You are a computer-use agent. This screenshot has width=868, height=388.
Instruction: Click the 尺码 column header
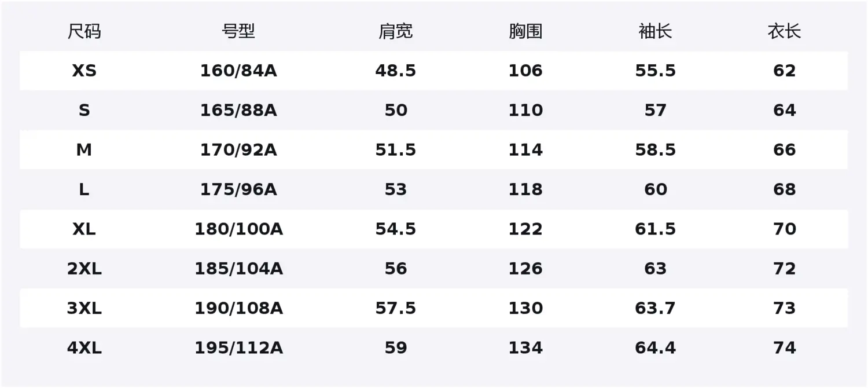[84, 31]
